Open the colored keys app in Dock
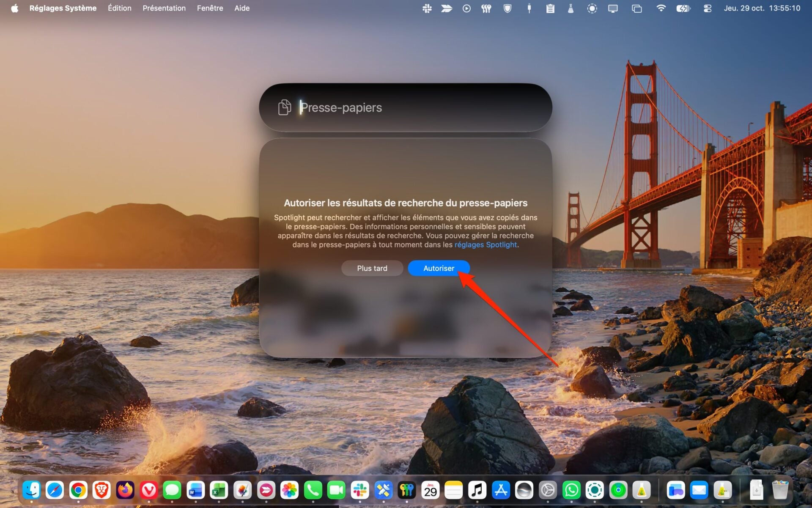The image size is (812, 508). tap(407, 490)
